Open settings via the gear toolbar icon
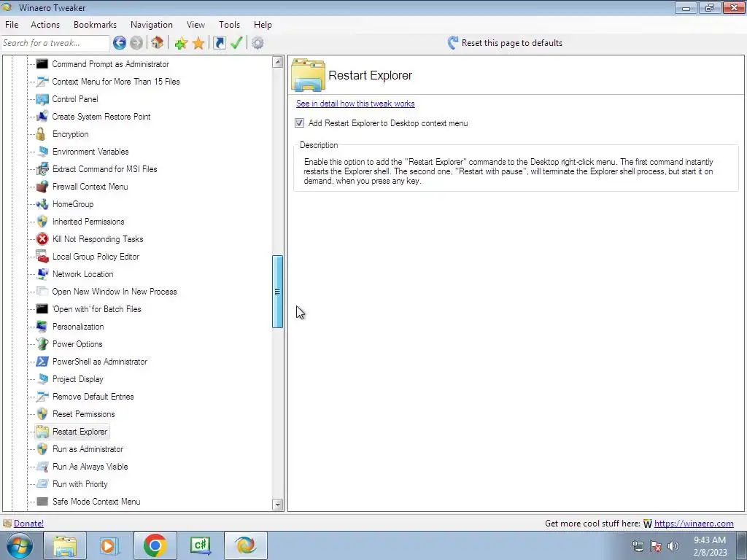Screen dimensions: 747x560 (258, 43)
